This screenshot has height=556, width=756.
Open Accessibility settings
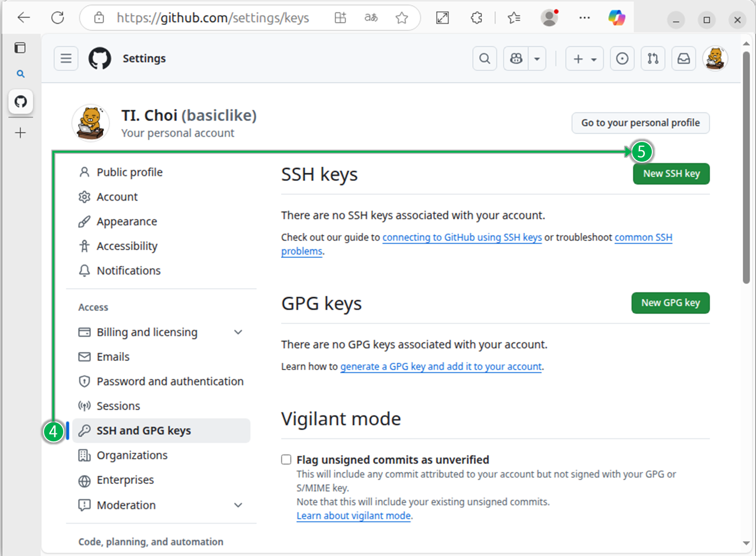pyautogui.click(x=161, y=246)
